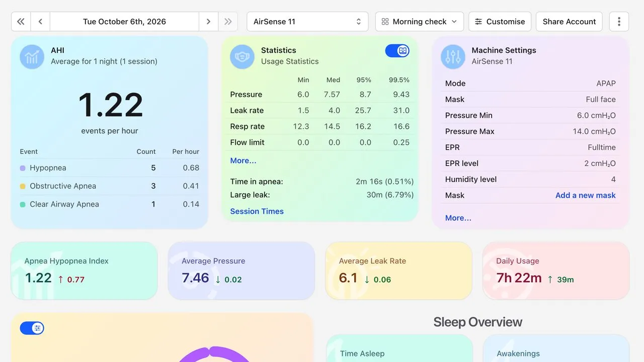Click the purple Hypopnea event dot
The width and height of the screenshot is (644, 362).
(x=23, y=168)
